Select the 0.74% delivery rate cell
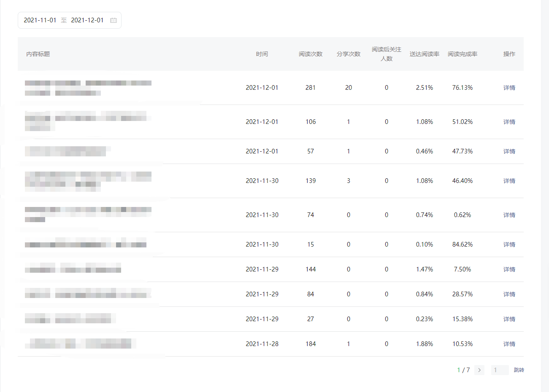 coord(425,215)
